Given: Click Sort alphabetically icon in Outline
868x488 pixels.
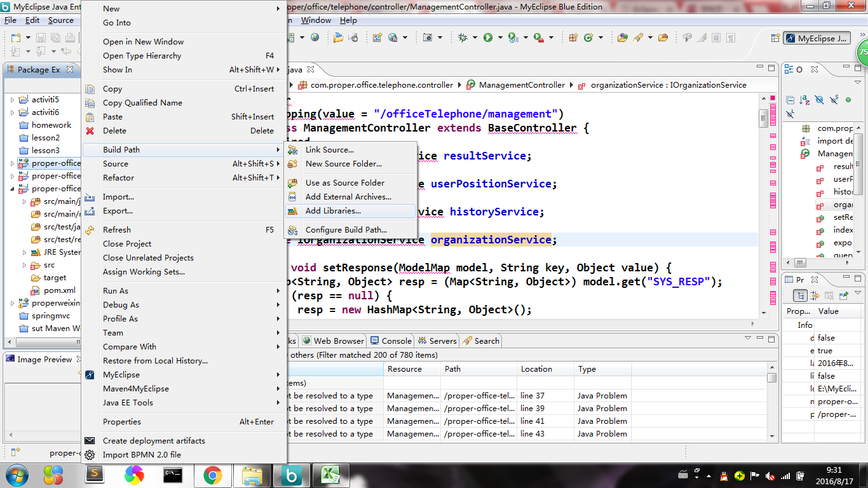Looking at the screenshot, I should coord(804,100).
